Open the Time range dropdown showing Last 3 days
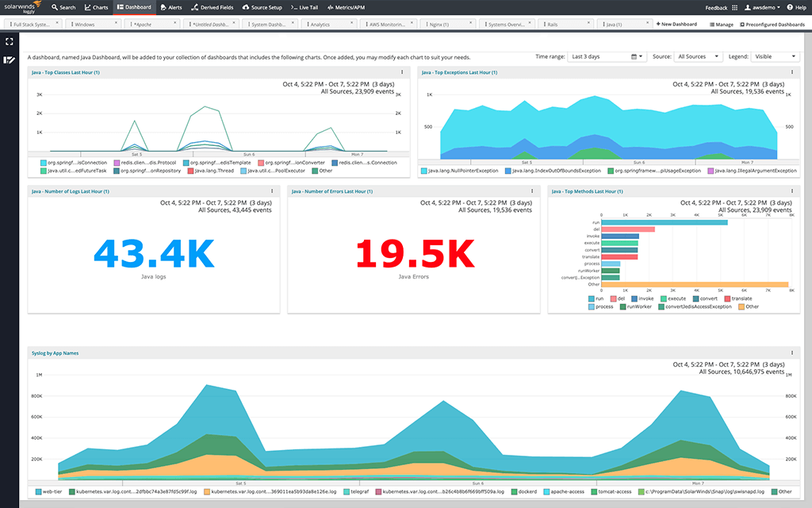The width and height of the screenshot is (812, 508). click(607, 56)
